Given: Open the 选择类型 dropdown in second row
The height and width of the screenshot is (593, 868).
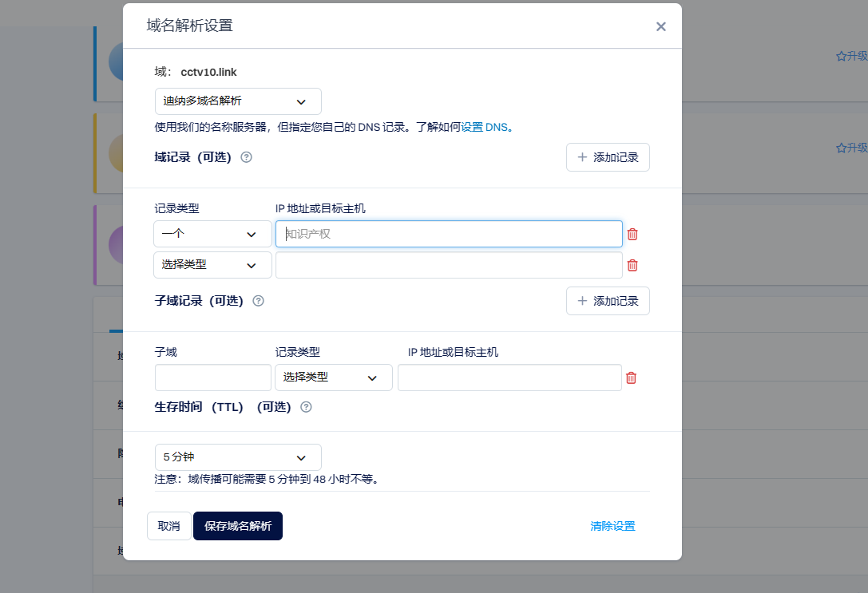Looking at the screenshot, I should pos(212,265).
